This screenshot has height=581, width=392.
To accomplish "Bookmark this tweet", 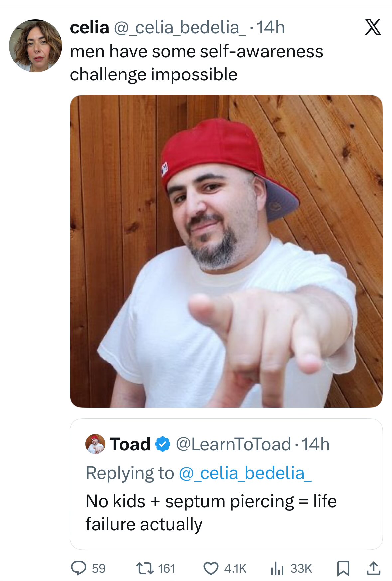I will tap(343, 568).
